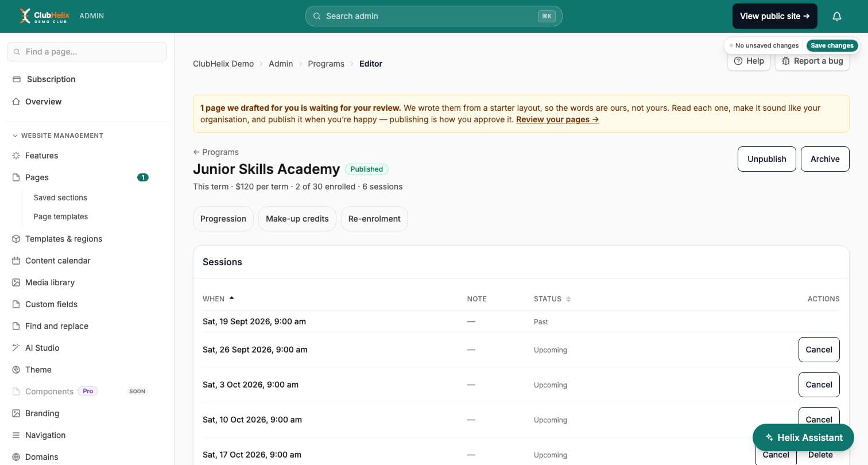The width and height of the screenshot is (868, 465).
Task: Sort sessions by the Status column
Action: (552, 299)
